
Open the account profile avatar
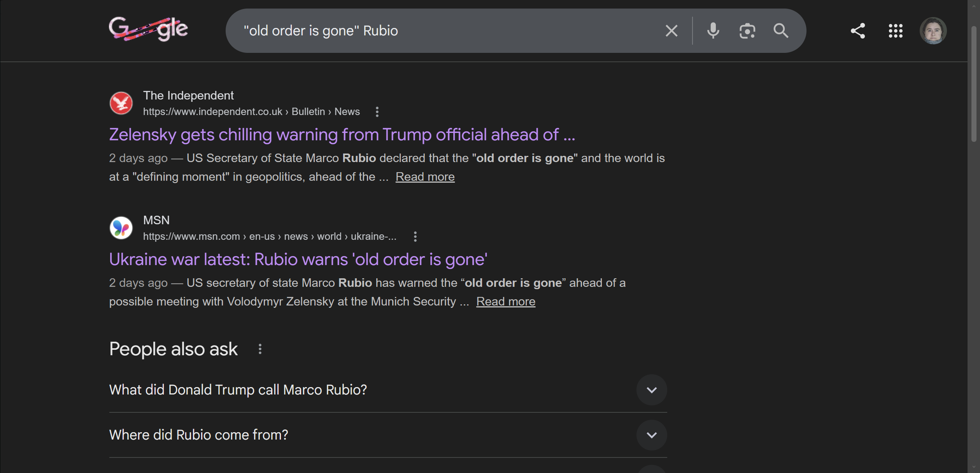(x=933, y=31)
